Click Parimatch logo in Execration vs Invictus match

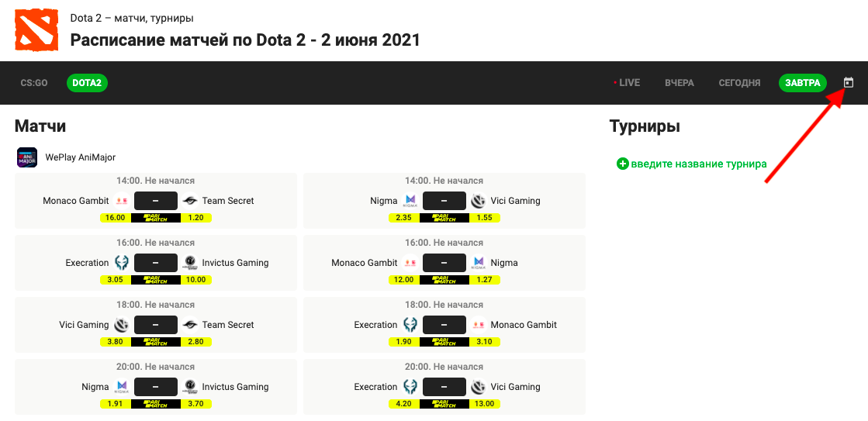pyautogui.click(x=156, y=280)
